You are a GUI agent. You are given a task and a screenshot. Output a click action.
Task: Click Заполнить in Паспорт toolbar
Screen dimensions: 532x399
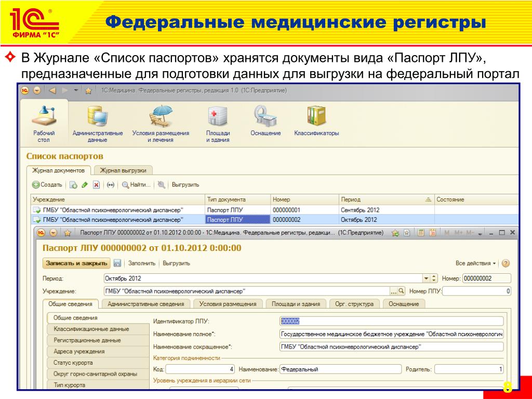click(142, 263)
